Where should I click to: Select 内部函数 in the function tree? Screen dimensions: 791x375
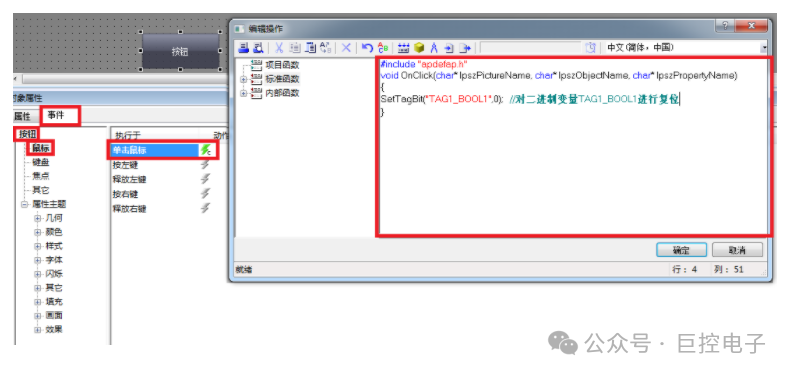(282, 93)
